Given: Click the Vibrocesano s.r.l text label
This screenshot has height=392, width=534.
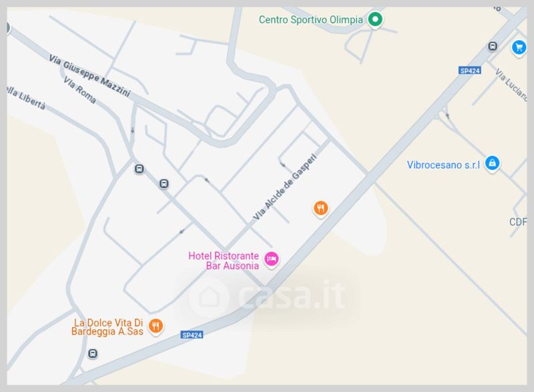Looking at the screenshot, I should 443,165.
